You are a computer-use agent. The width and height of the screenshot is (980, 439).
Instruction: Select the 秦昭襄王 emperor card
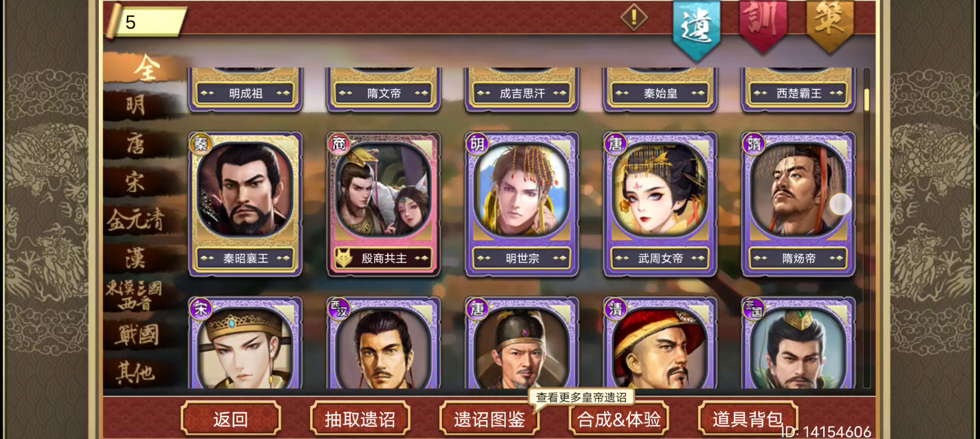(245, 204)
